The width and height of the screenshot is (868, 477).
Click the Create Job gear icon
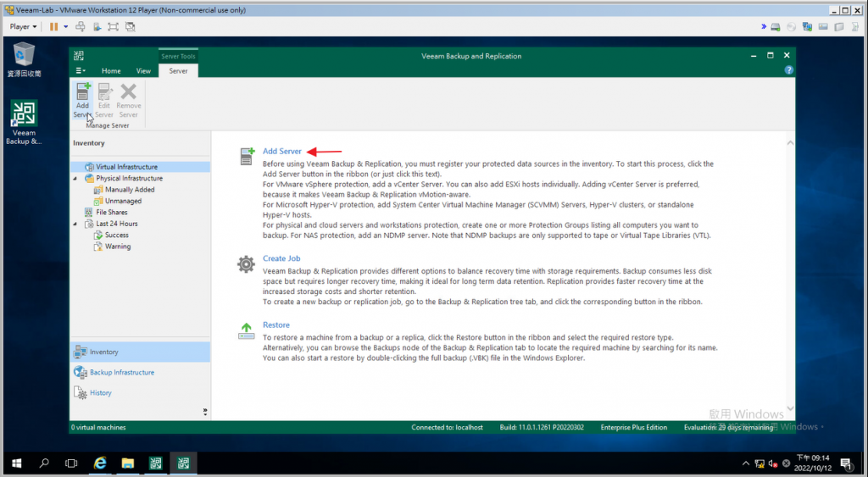[246, 264]
